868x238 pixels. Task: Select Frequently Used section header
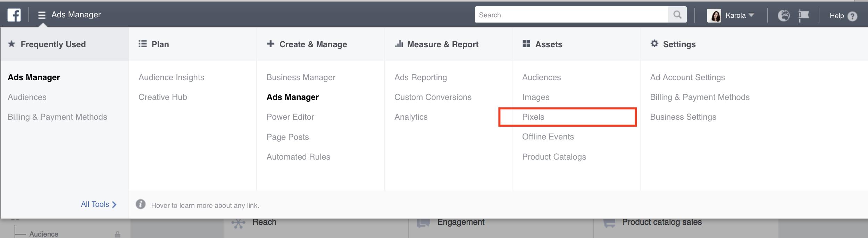coord(53,44)
